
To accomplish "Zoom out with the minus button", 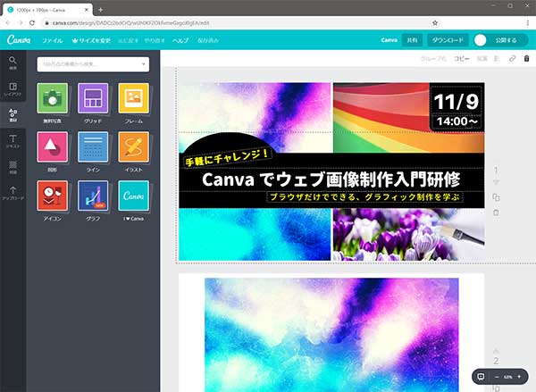I will coord(497,377).
